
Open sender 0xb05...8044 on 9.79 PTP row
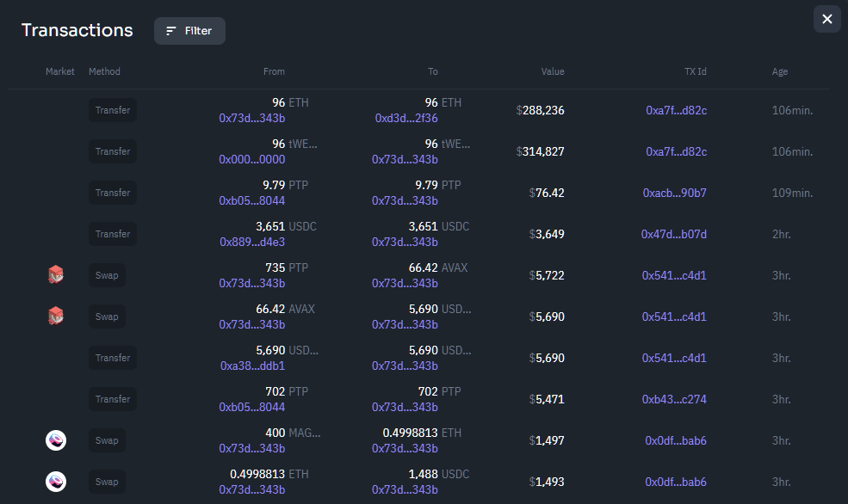(252, 200)
